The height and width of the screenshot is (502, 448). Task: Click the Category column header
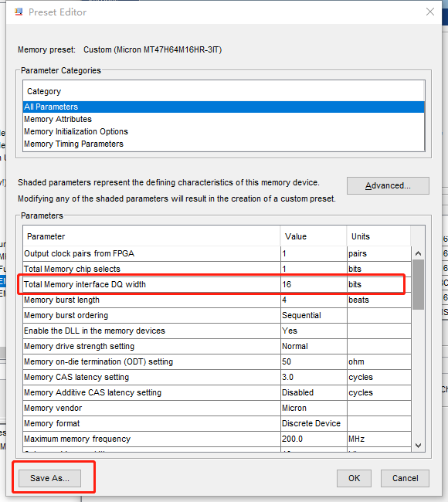[x=223, y=91]
